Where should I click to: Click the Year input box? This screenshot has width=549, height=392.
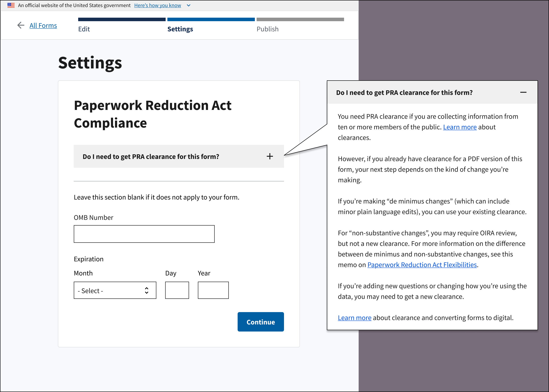tap(213, 290)
